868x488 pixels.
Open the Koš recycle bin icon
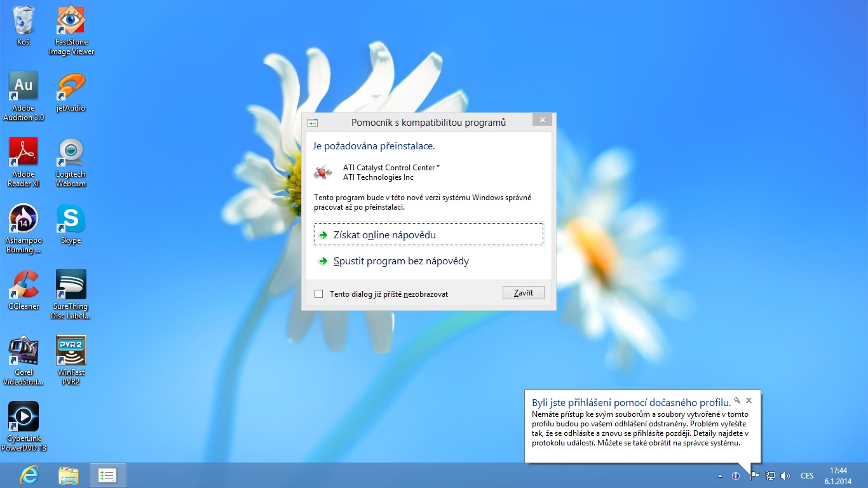point(24,26)
